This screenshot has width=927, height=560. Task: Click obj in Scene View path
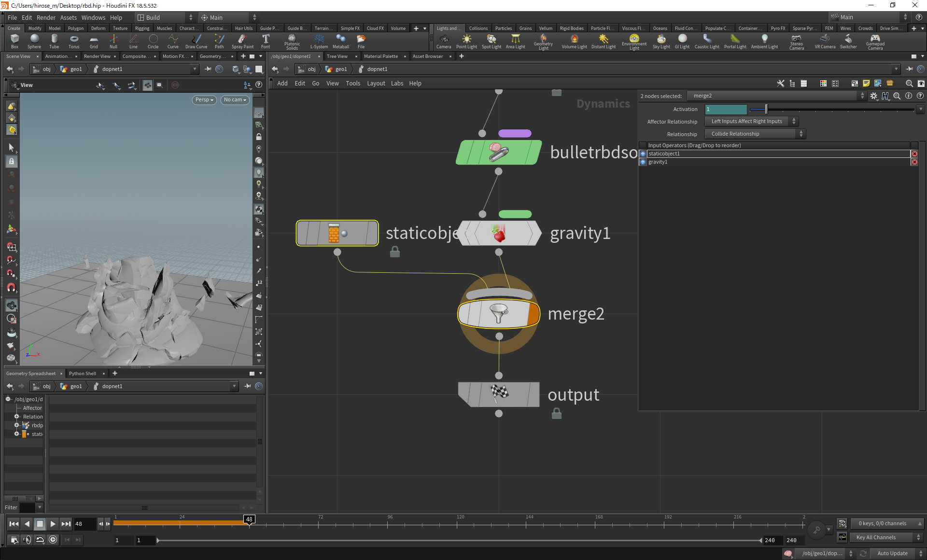46,70
